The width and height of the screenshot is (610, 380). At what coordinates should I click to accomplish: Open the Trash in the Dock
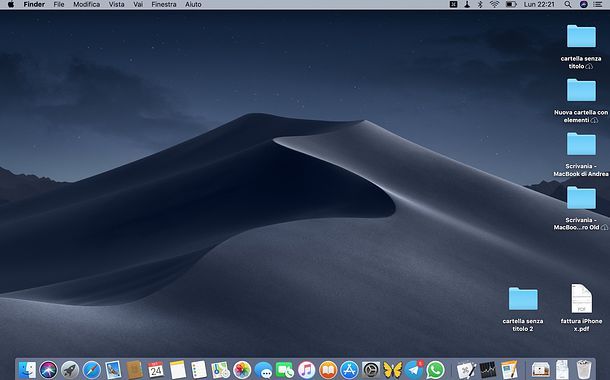click(x=584, y=369)
